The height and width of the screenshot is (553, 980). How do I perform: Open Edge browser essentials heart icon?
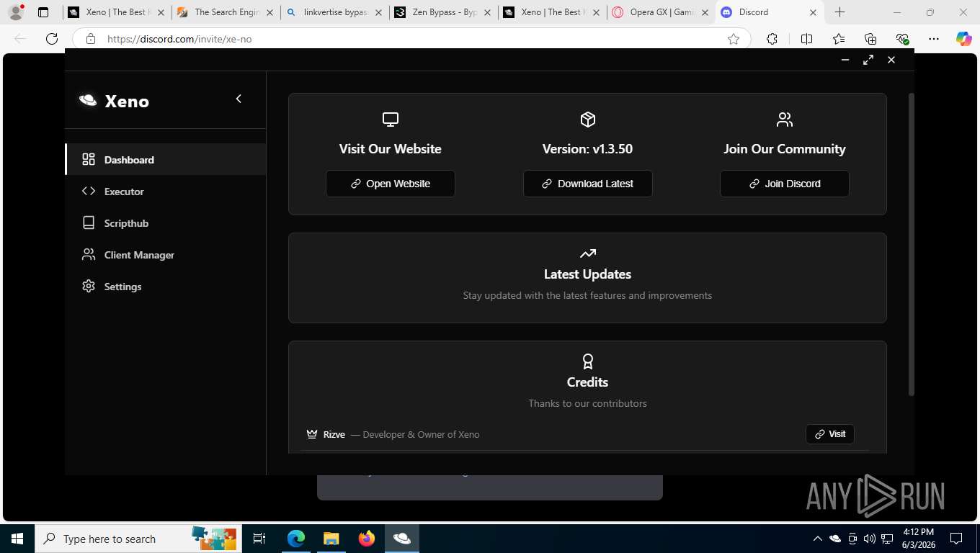902,39
